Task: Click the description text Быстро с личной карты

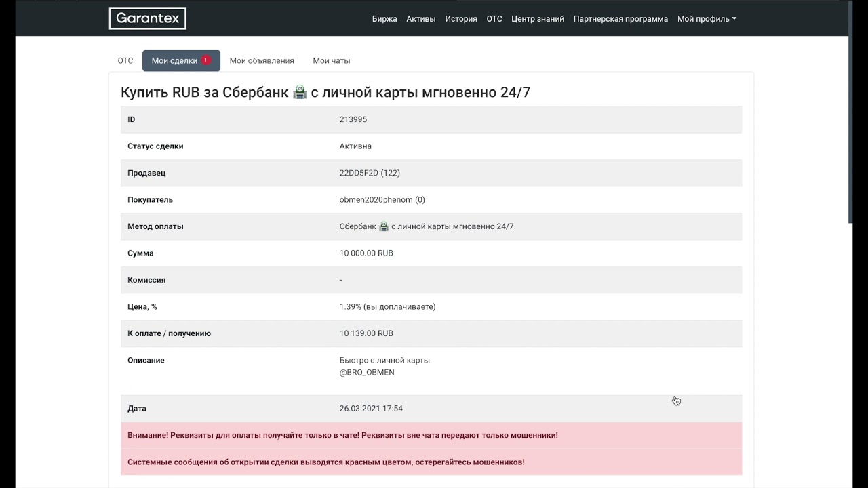Action: click(x=384, y=360)
